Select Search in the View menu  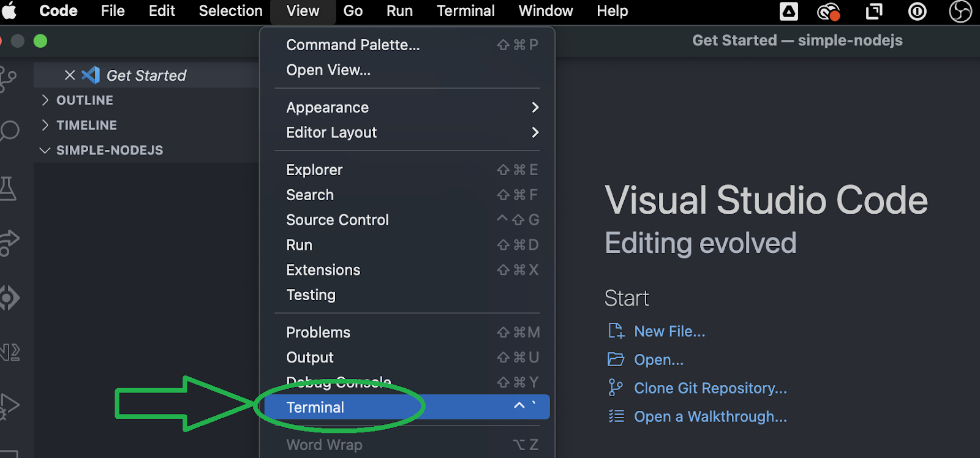point(407,195)
